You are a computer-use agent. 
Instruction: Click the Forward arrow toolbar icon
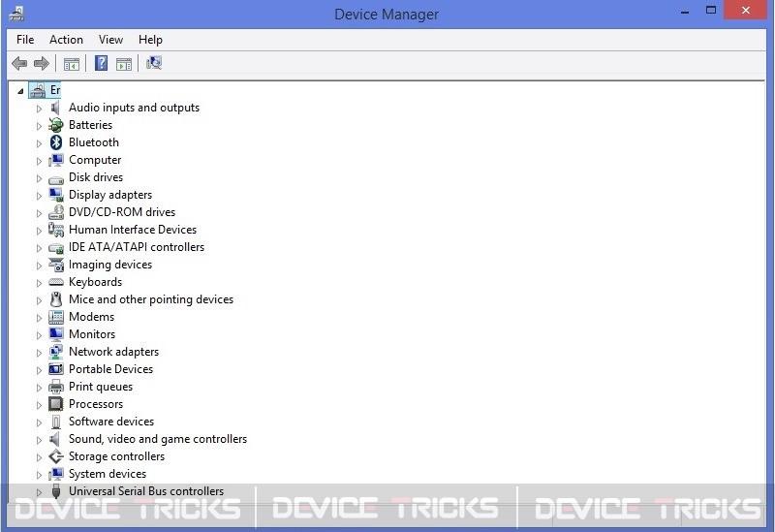(42, 63)
